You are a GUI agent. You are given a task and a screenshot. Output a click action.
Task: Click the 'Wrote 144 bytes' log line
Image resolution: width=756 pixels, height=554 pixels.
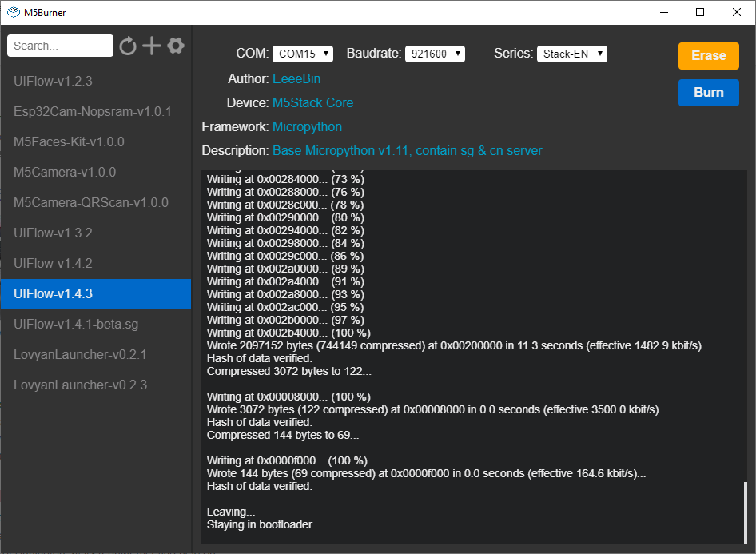tap(426, 473)
